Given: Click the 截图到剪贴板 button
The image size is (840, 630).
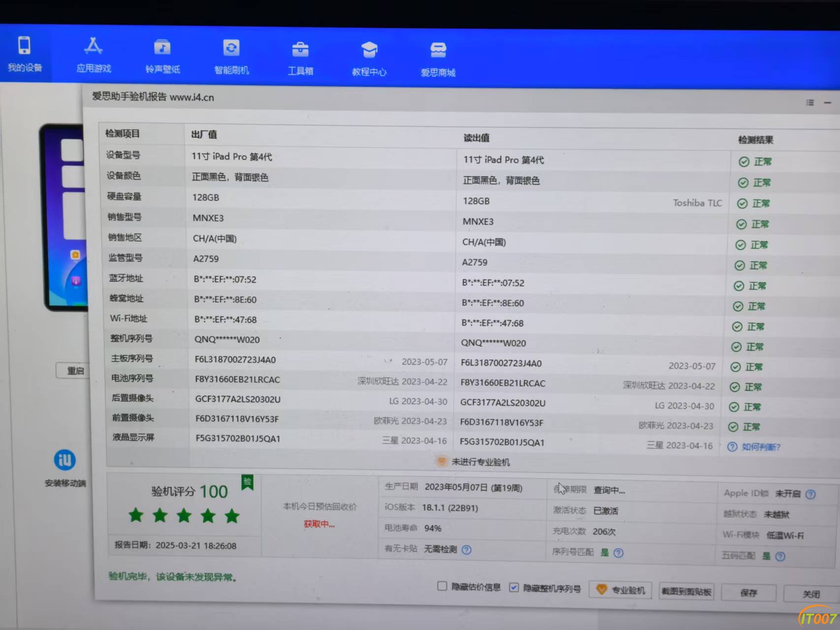Looking at the screenshot, I should pyautogui.click(x=686, y=591).
